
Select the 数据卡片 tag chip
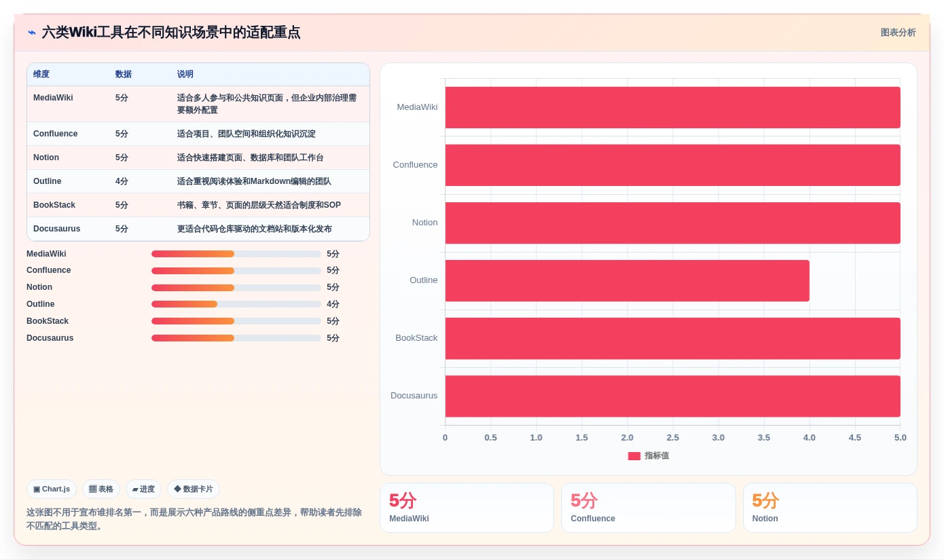pos(194,489)
